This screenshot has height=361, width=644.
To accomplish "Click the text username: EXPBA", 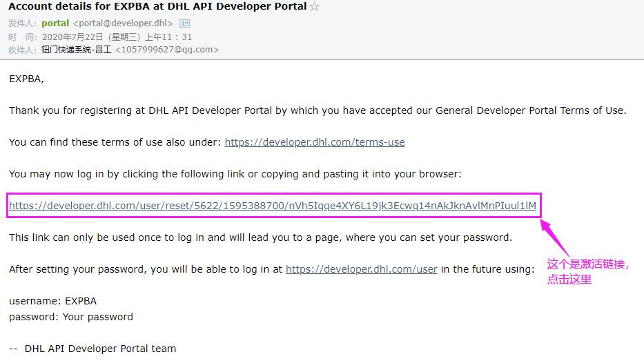I will [x=52, y=301].
